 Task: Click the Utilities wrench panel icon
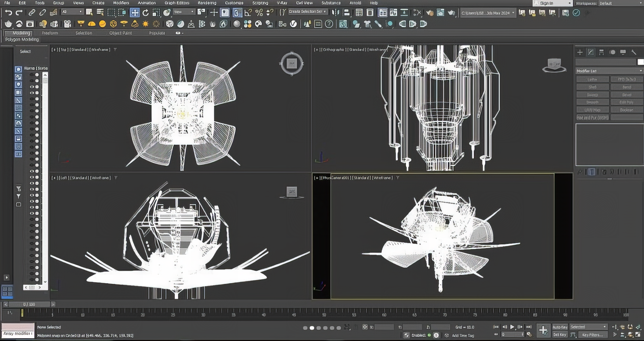point(634,52)
